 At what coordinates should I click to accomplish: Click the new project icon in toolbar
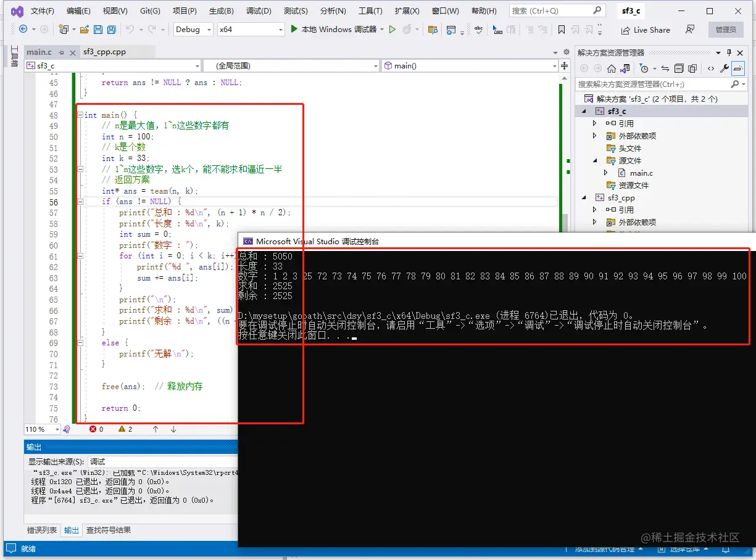pos(62,29)
